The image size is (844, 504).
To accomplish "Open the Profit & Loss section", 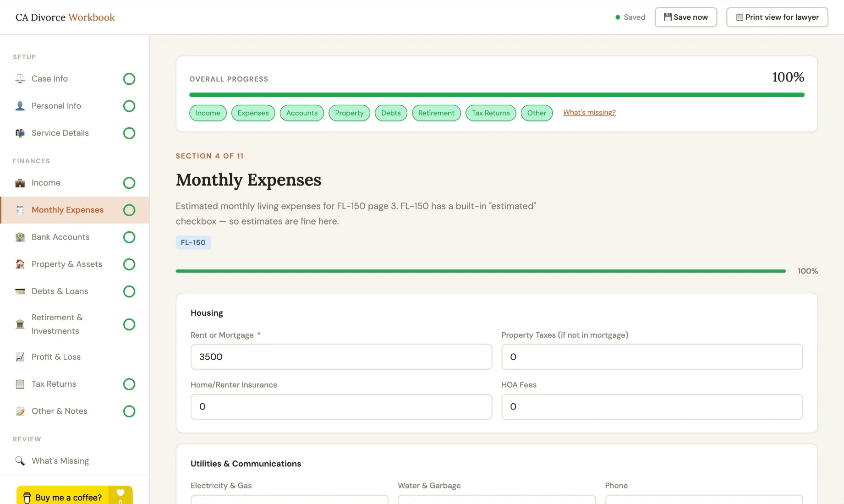I will coord(75,357).
